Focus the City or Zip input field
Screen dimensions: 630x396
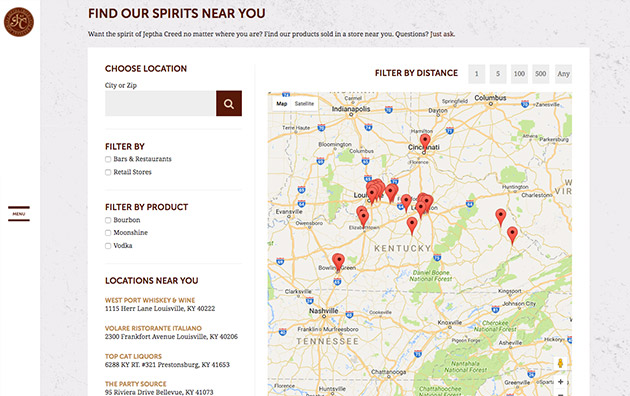click(x=161, y=104)
